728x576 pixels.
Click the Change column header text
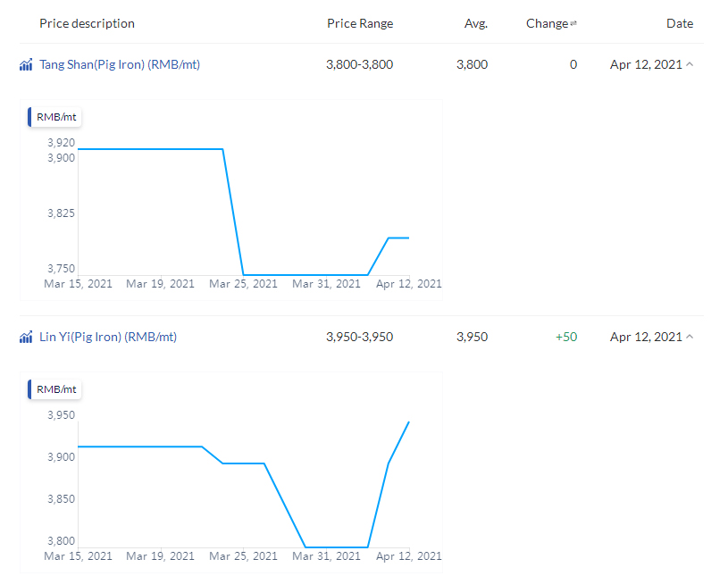547,23
